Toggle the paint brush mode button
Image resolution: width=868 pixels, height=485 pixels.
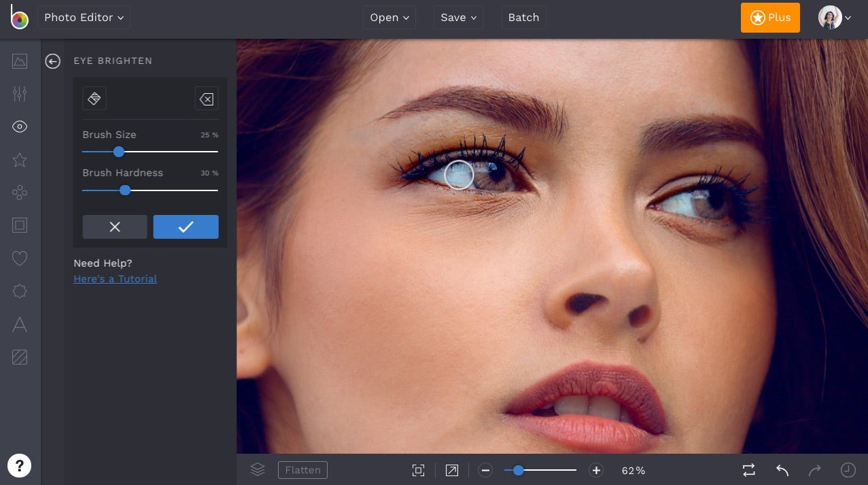point(94,99)
